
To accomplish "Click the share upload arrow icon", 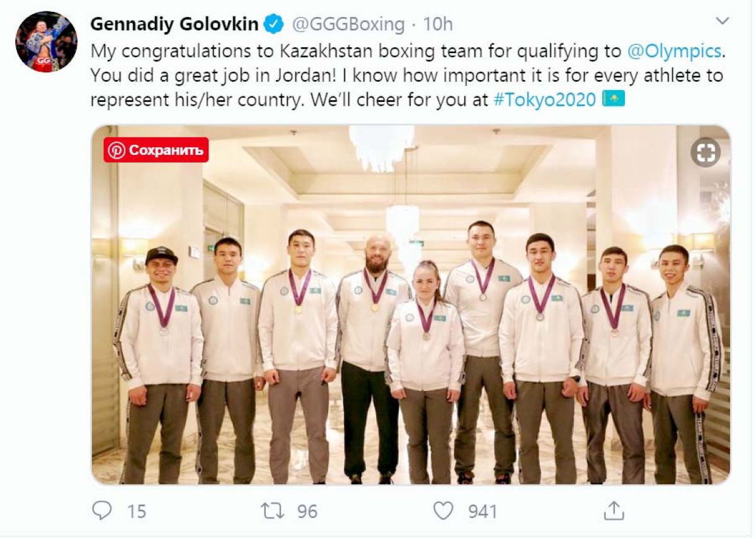I will coord(614,510).
